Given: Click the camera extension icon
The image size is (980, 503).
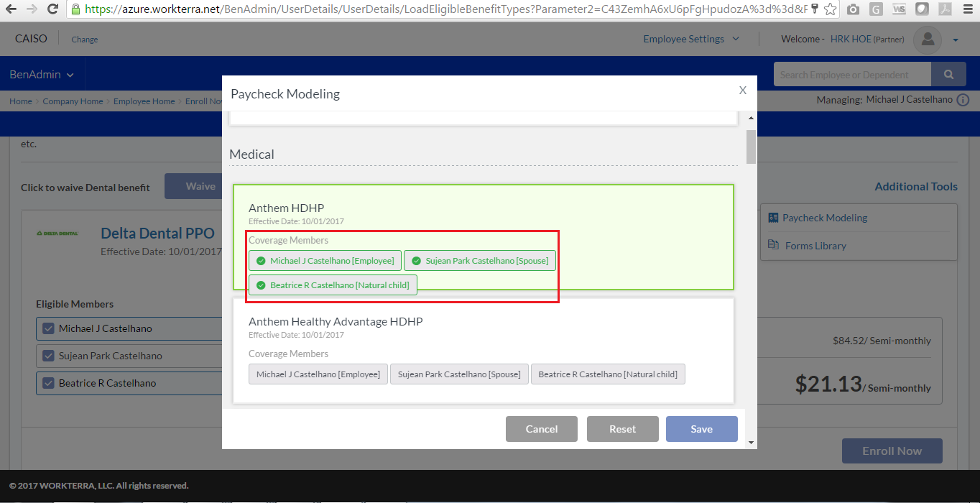Looking at the screenshot, I should pyautogui.click(x=853, y=9).
